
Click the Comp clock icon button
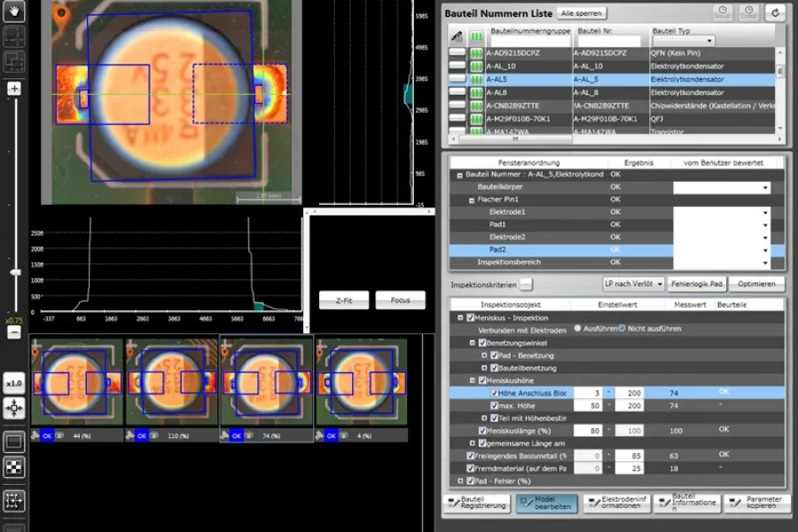click(749, 12)
